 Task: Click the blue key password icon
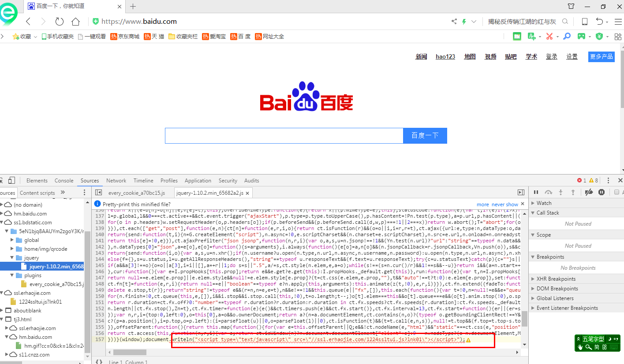click(568, 37)
